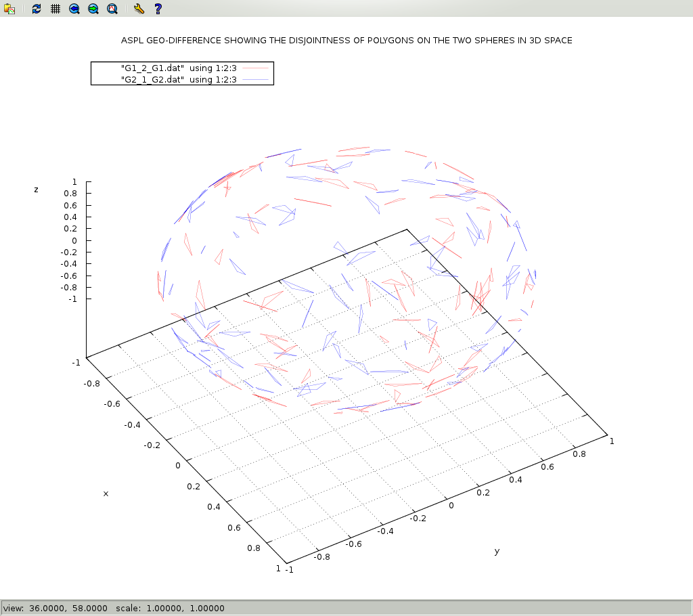
Task: Click the red line sample in the legend
Action: tap(256, 68)
